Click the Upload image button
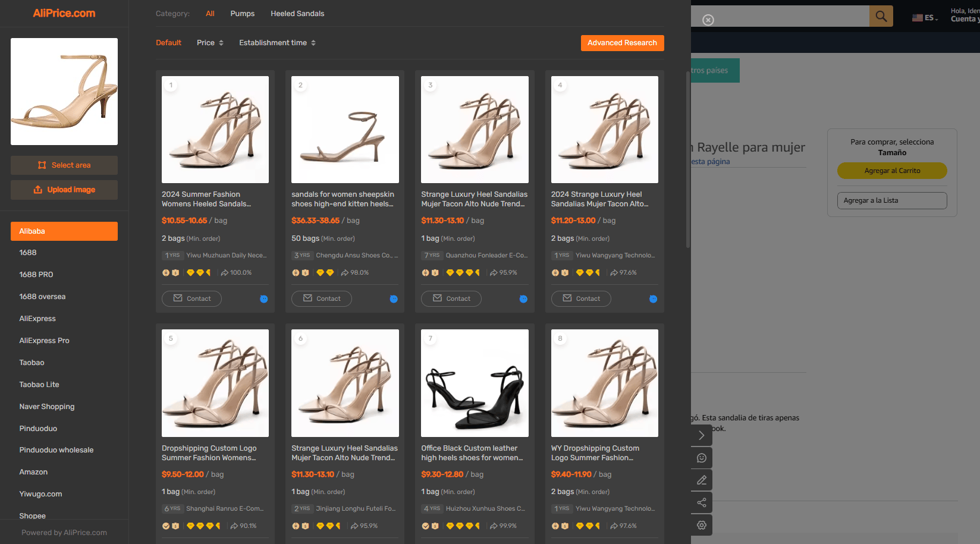 coord(64,190)
